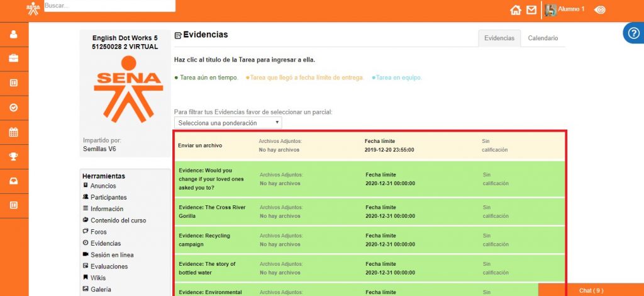
Task: Click Tarea que llegó a fecha límite legend
Action: click(x=305, y=77)
